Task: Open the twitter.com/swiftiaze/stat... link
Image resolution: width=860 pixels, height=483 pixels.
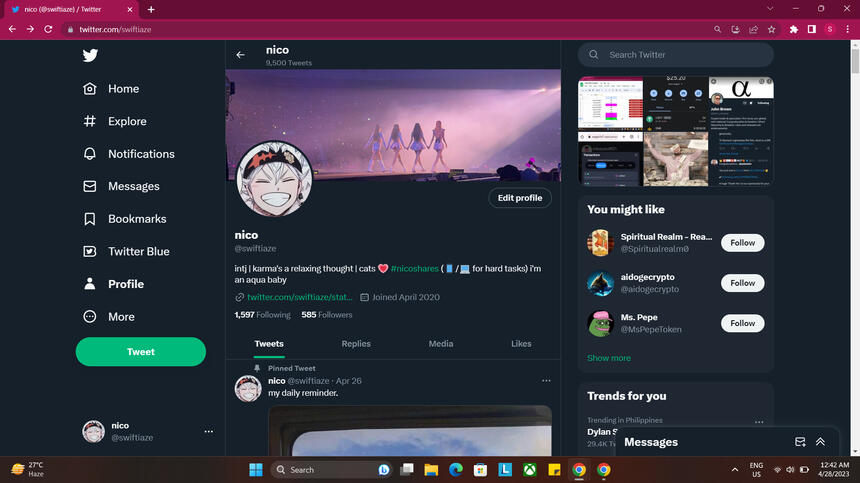Action: pos(299,297)
